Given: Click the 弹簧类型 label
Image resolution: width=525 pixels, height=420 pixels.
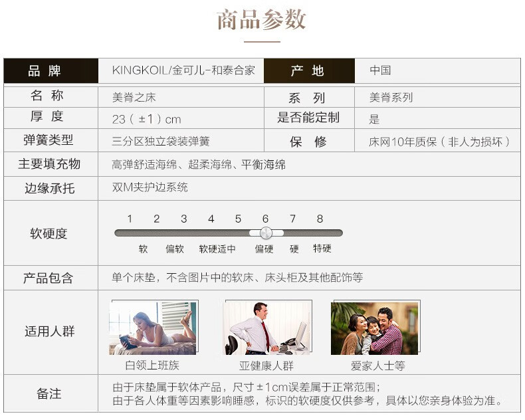Looking at the screenshot, I should tap(49, 140).
